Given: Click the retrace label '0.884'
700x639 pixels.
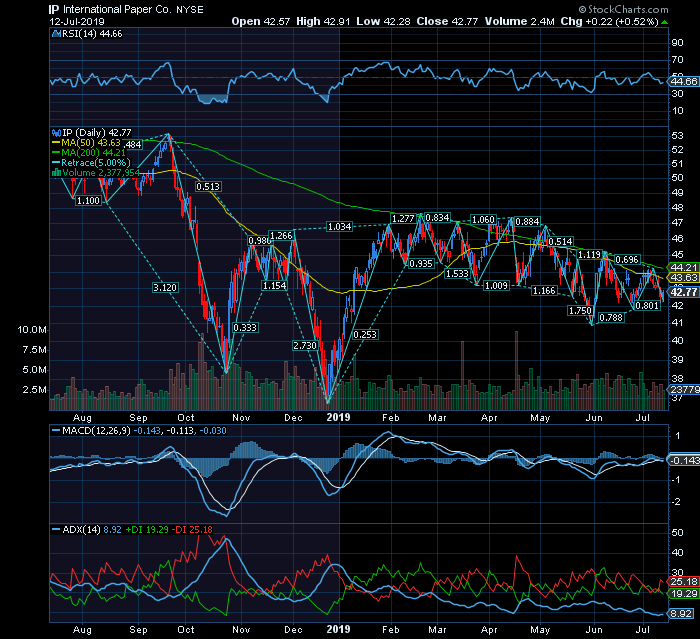Looking at the screenshot, I should pos(527,221).
